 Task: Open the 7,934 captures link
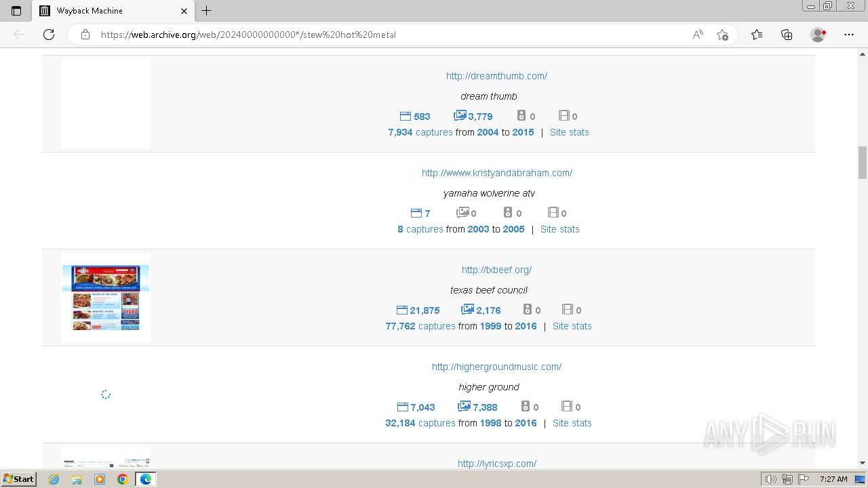[x=420, y=132]
